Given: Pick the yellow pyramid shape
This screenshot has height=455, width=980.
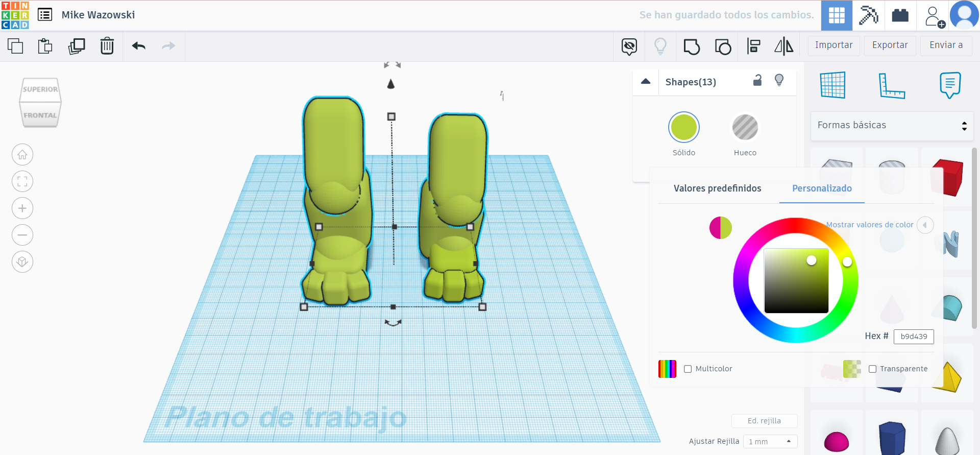Looking at the screenshot, I should (x=947, y=377).
